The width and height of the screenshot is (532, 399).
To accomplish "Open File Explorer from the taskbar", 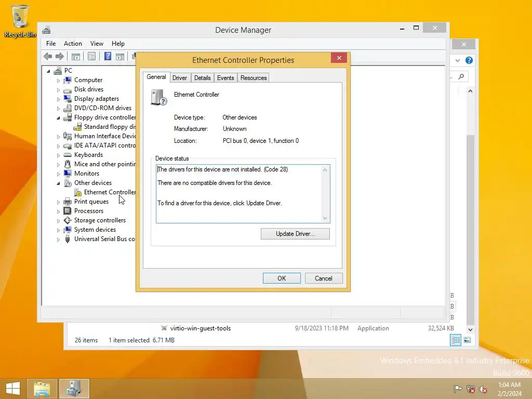I will point(42,389).
